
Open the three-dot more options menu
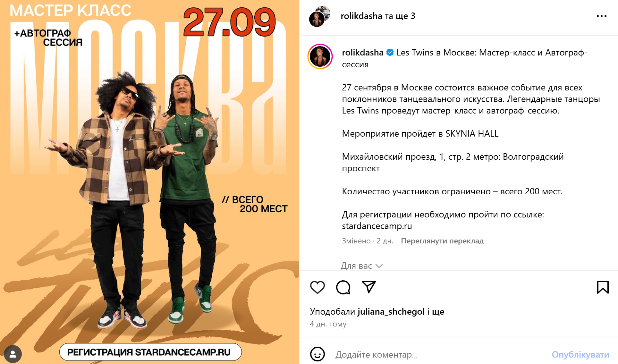pyautogui.click(x=601, y=16)
